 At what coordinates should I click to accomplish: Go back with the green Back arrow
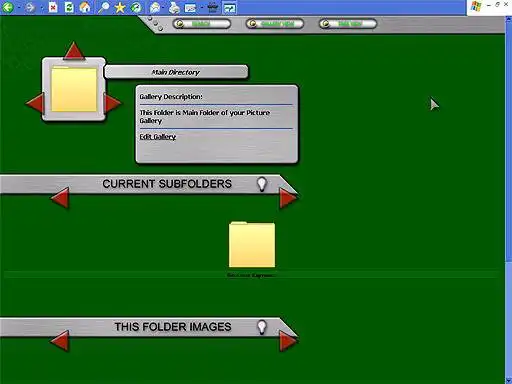click(8, 7)
